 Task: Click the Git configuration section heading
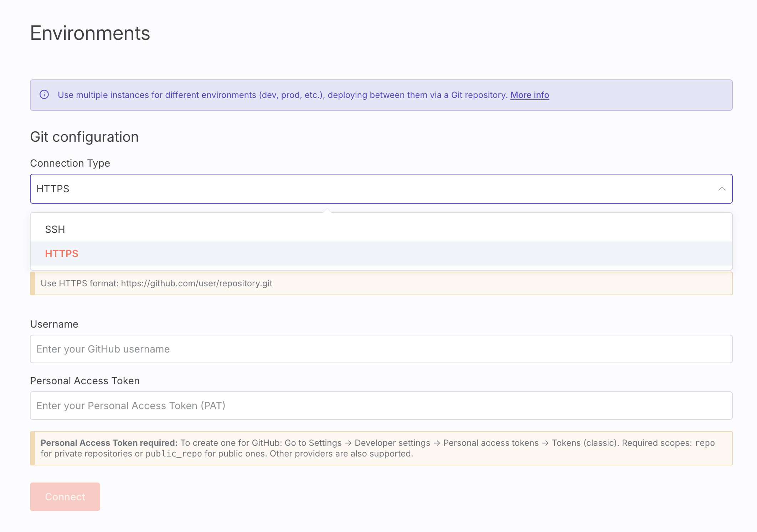click(84, 137)
